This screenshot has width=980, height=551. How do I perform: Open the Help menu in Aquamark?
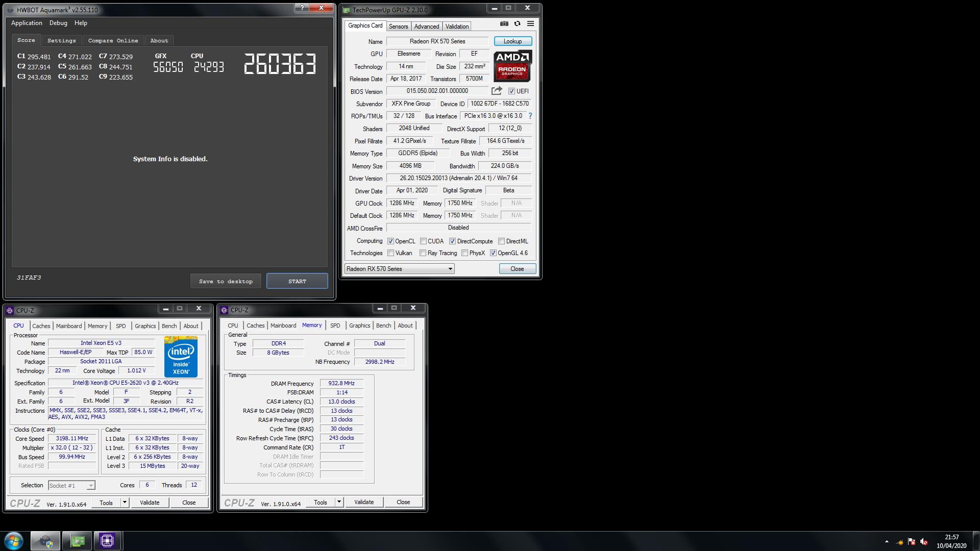[x=81, y=23]
